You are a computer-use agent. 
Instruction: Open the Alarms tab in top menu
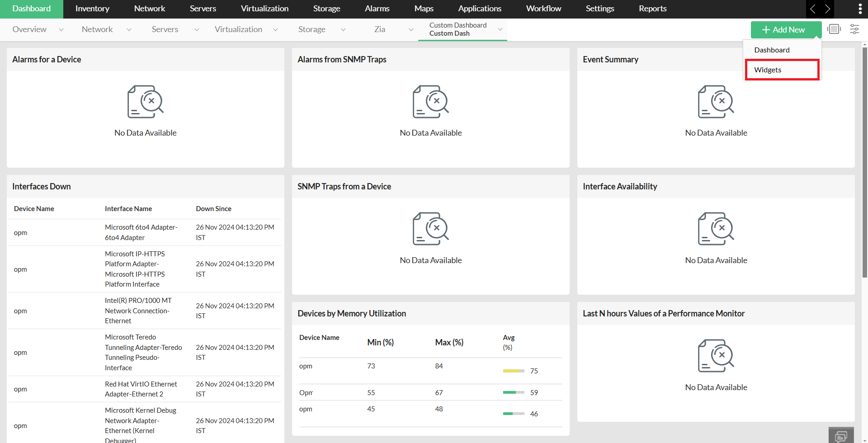click(x=377, y=9)
